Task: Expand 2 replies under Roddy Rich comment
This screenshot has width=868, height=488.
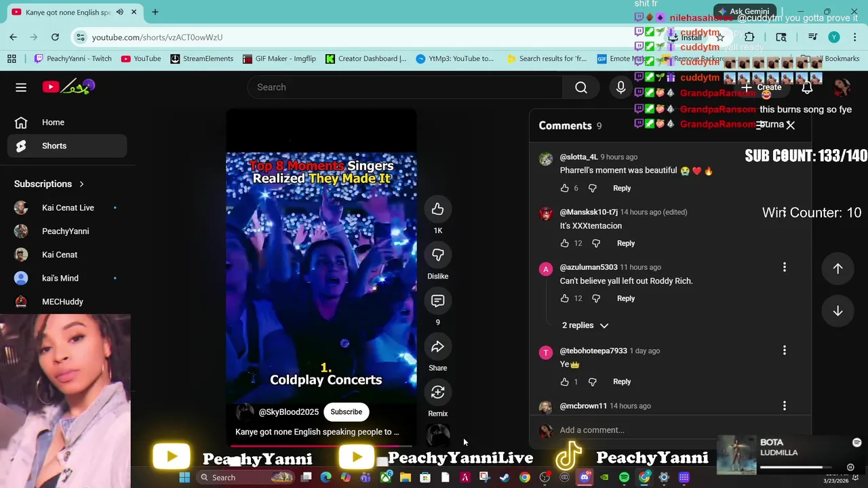Action: pos(585,325)
